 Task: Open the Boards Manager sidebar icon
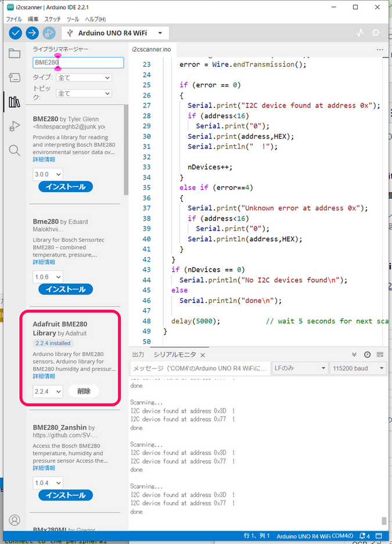click(x=14, y=77)
